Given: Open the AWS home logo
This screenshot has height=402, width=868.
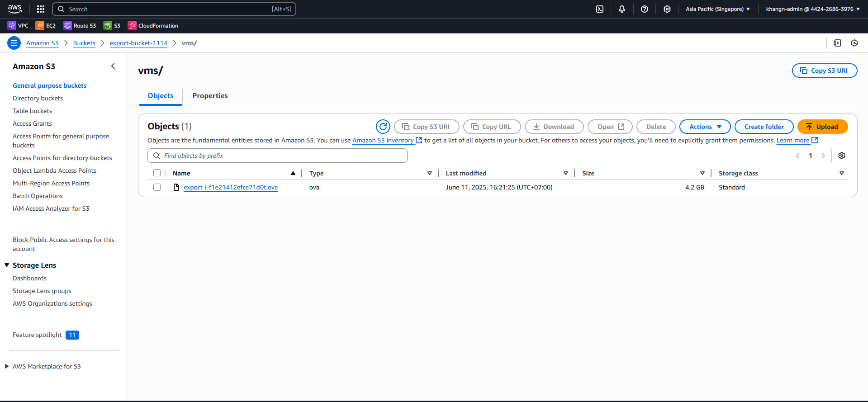Looking at the screenshot, I should [15, 9].
